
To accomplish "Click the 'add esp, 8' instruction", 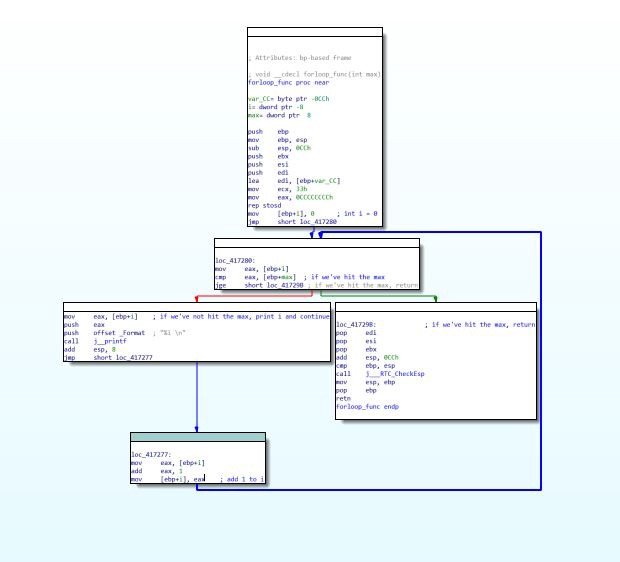I will click(90, 349).
